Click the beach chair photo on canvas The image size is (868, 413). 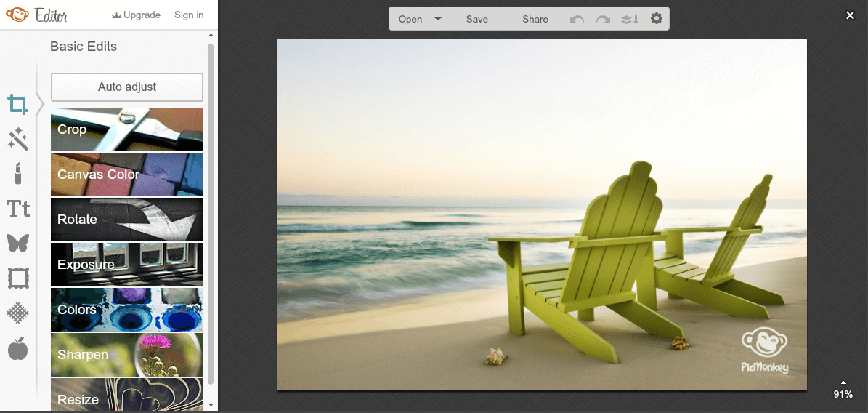point(542,214)
